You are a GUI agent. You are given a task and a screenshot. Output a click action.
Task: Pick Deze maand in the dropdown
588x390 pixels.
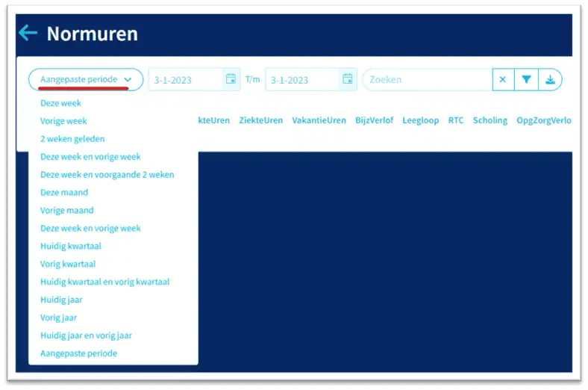click(x=64, y=193)
